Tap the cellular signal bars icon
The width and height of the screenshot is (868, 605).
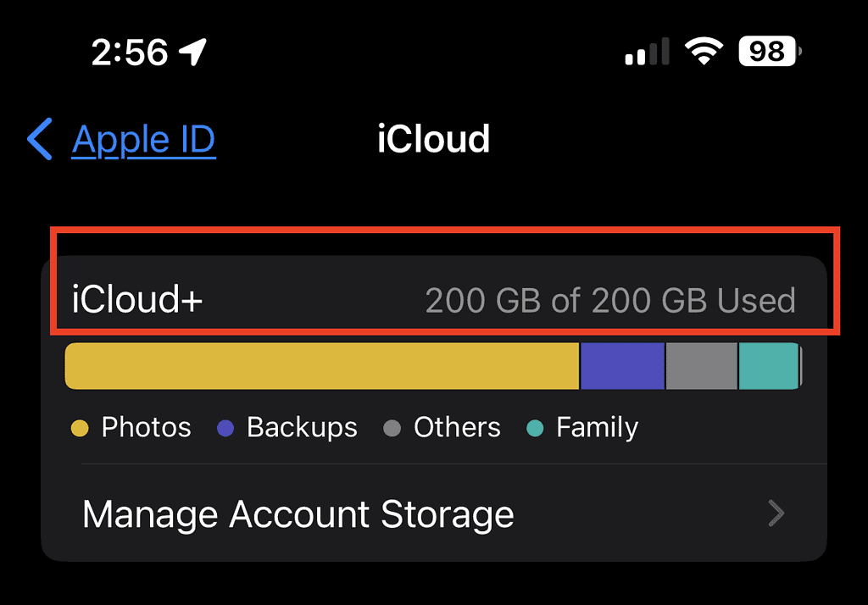coord(647,53)
